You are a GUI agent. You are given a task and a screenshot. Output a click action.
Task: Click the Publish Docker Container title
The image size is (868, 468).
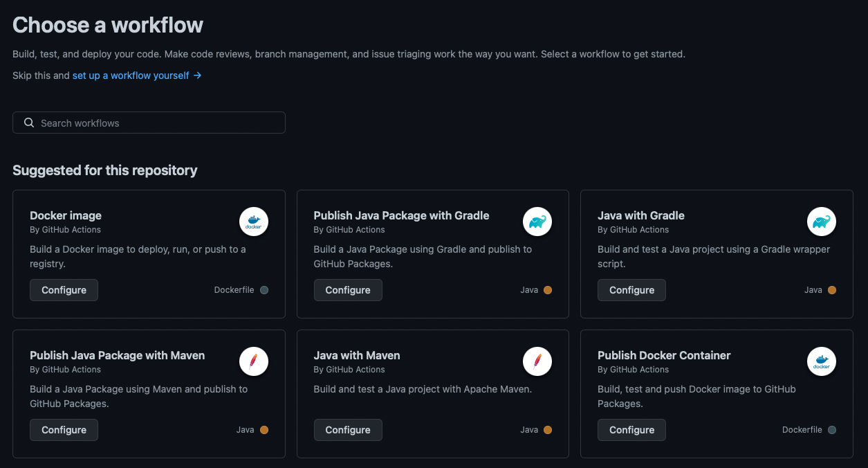click(664, 355)
